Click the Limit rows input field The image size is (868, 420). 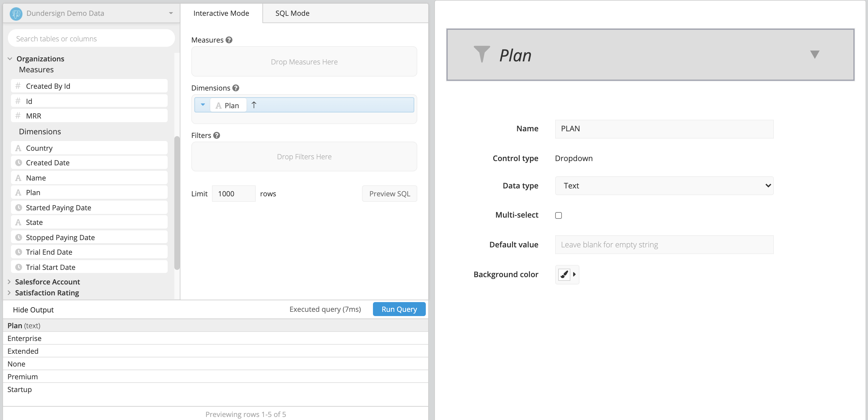click(x=234, y=194)
